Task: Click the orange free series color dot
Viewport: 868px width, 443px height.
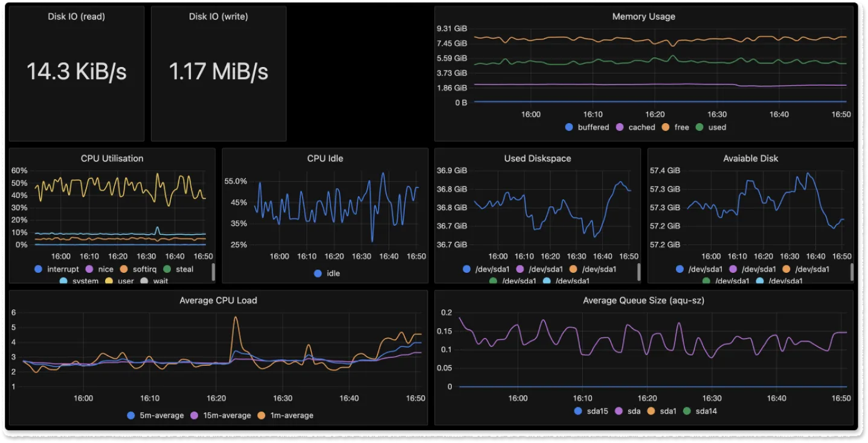Action: click(x=664, y=127)
